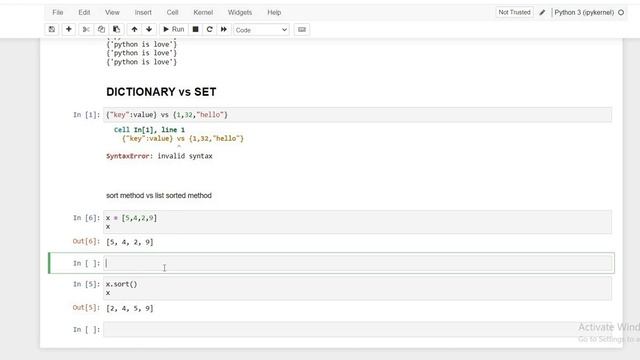640x360 pixels.
Task: Click the In [5]: prompt label
Action: tap(86, 284)
